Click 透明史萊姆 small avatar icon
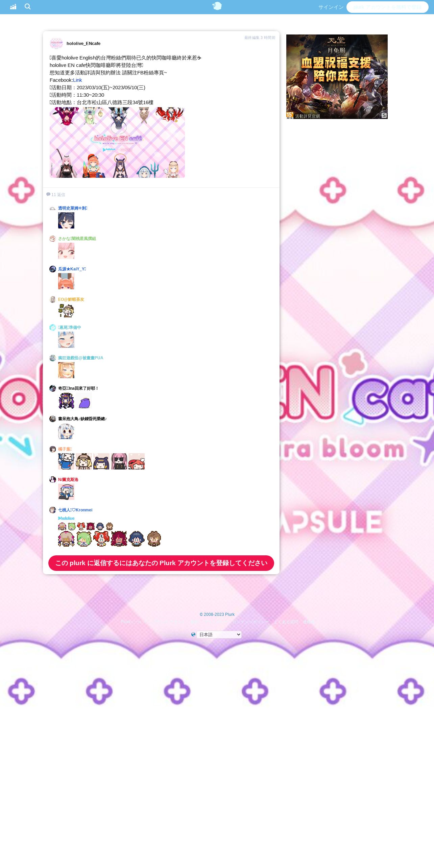The height and width of the screenshot is (868, 434). (52, 208)
